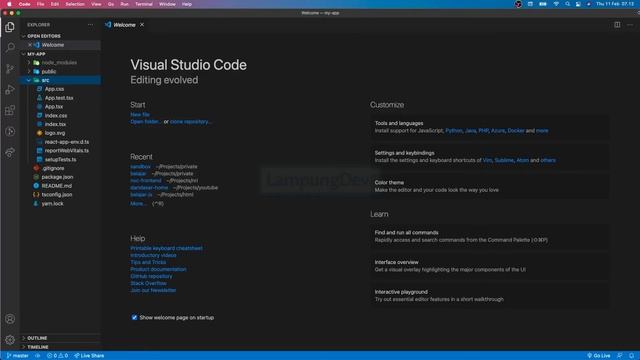Open the Search view in activity bar
This screenshot has height=360, width=640.
coord(10,48)
